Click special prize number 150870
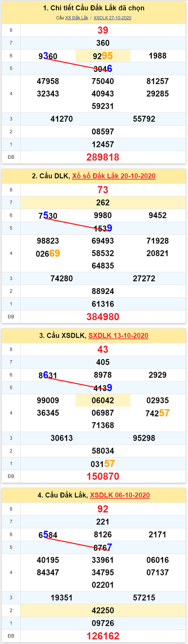 click(103, 476)
